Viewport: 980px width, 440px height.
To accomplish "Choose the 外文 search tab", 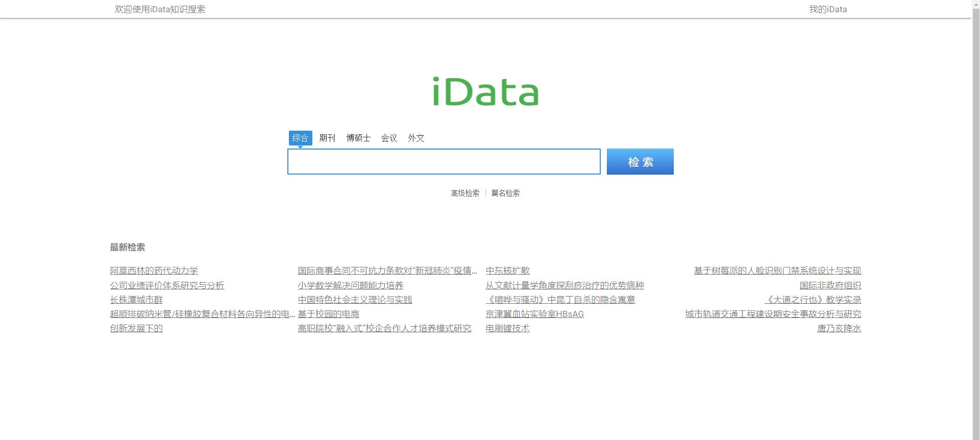I will tap(416, 138).
